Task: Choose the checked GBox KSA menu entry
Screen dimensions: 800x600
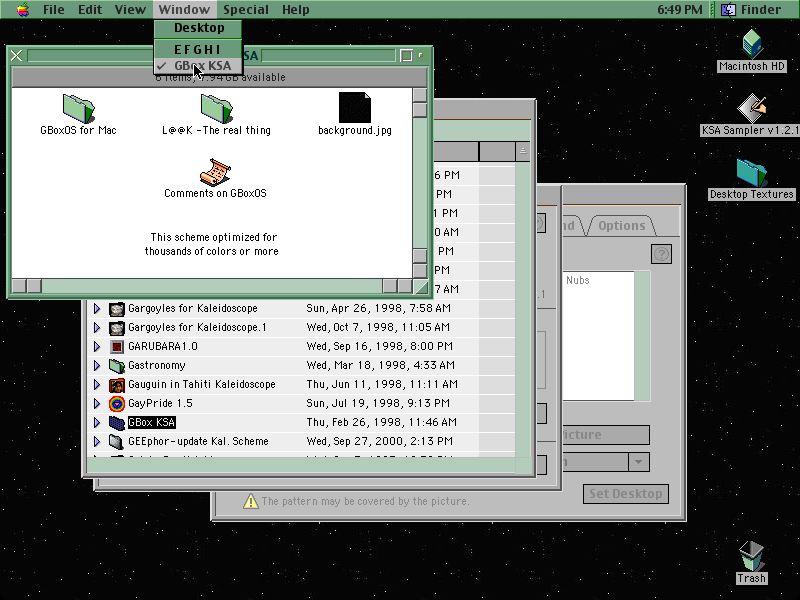Action: tap(198, 65)
